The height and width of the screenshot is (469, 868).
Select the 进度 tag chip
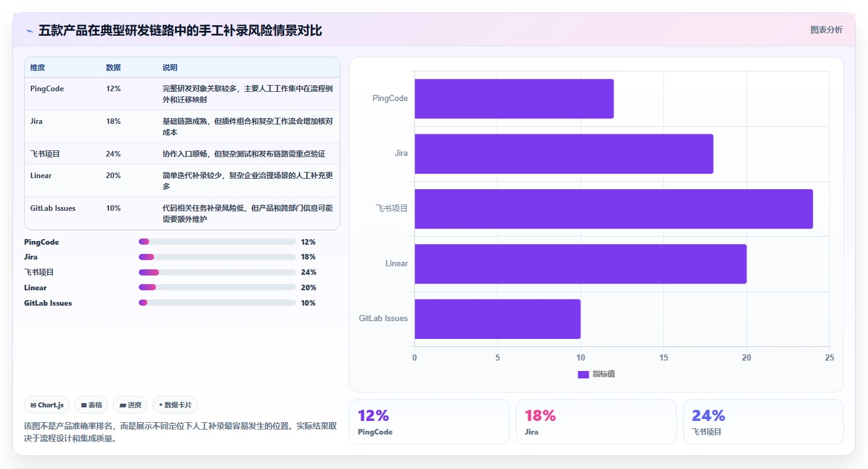pyautogui.click(x=130, y=405)
